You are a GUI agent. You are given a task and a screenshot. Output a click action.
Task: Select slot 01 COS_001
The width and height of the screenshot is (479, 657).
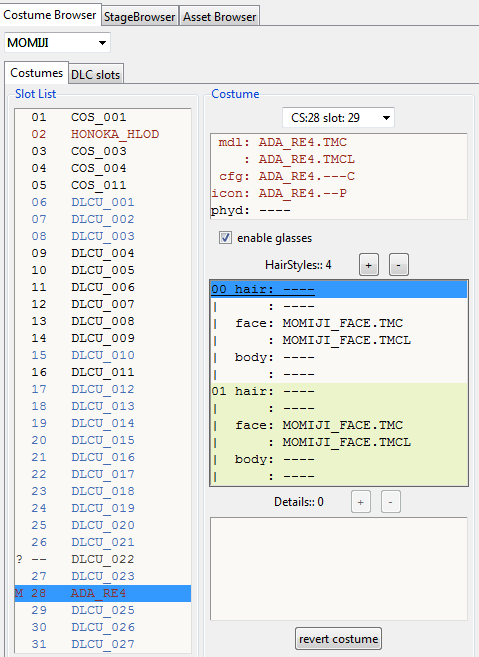pos(103,117)
